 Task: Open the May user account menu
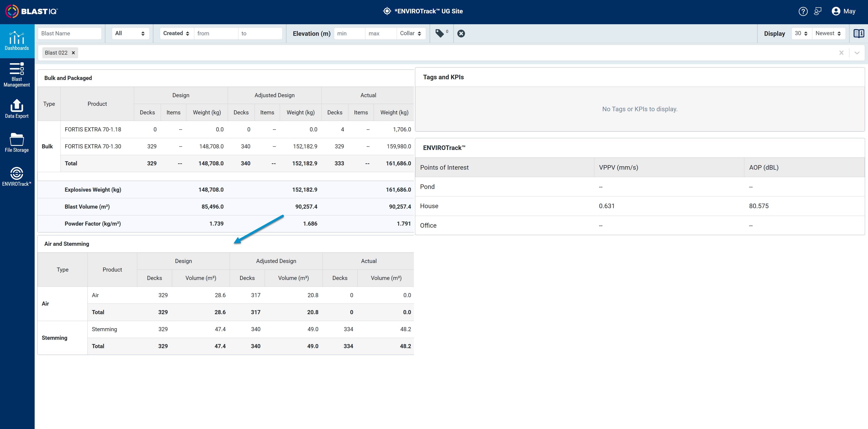tap(844, 12)
